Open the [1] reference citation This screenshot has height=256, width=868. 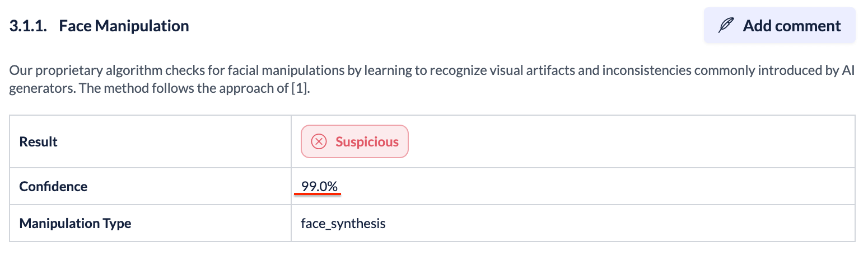point(301,89)
